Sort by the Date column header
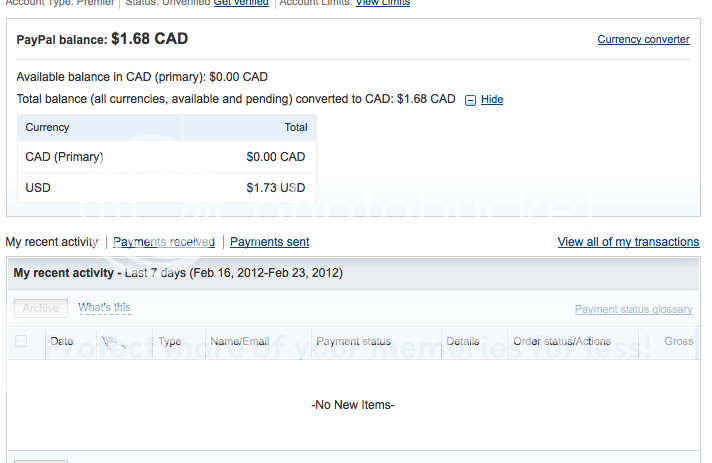Viewport: 712px width, 463px height. 62,342
